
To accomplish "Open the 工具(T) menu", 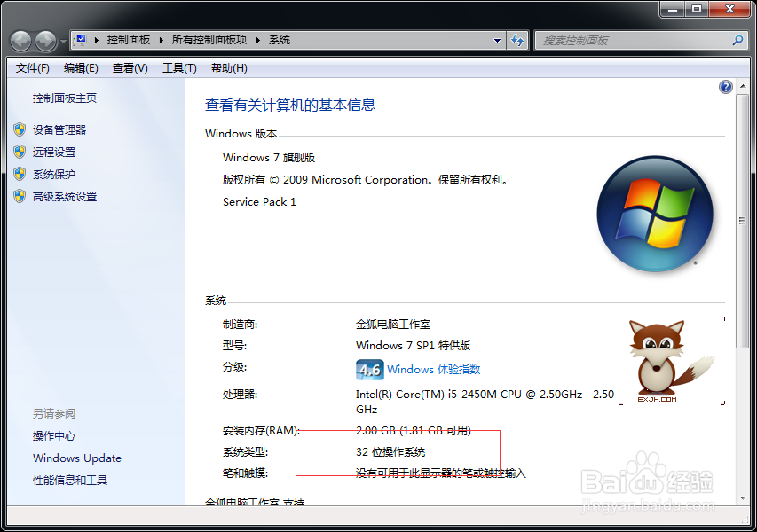I will coord(179,68).
